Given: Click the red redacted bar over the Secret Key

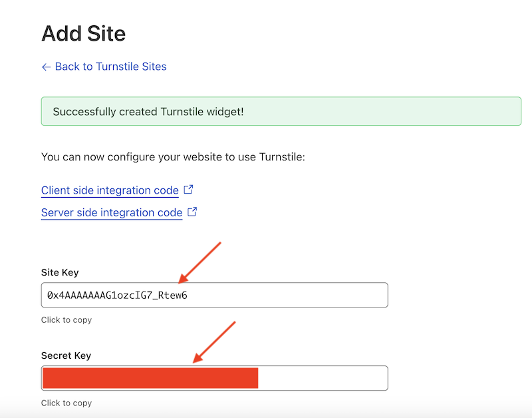Looking at the screenshot, I should (x=150, y=377).
